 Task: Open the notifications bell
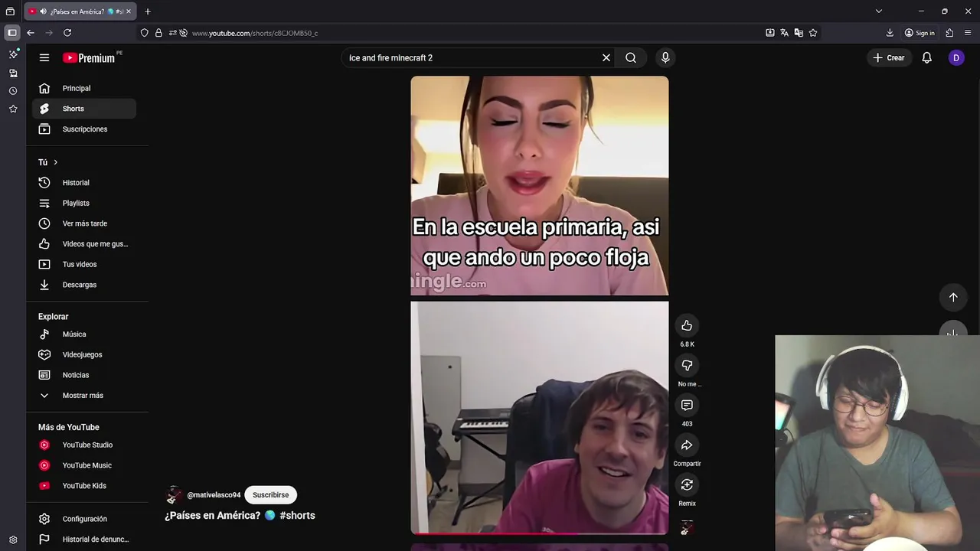926,57
